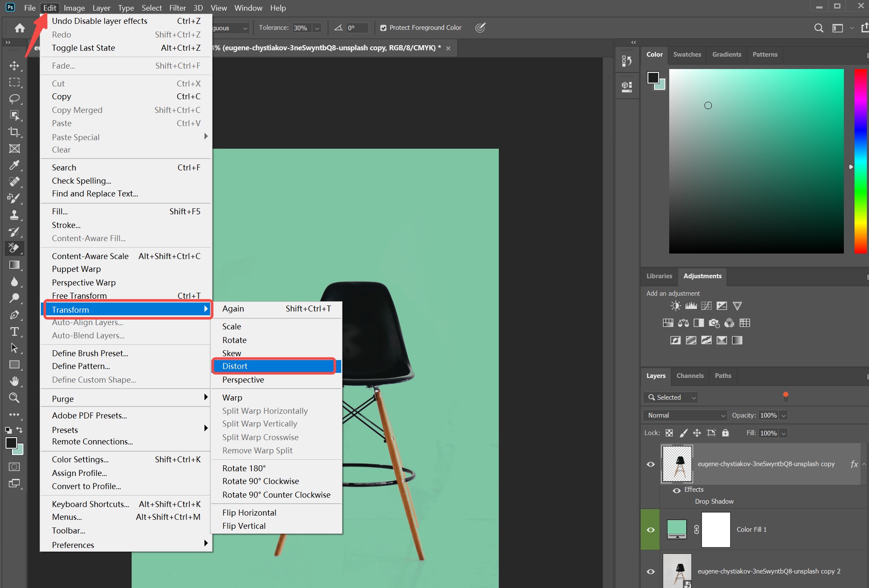Open Keyboard Shortcuts dialog entry
Screen dimensions: 869x588
pyautogui.click(x=126, y=504)
